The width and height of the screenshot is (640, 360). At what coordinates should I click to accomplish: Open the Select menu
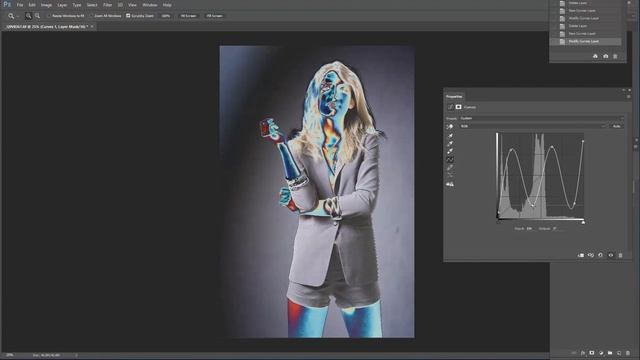[x=92, y=5]
